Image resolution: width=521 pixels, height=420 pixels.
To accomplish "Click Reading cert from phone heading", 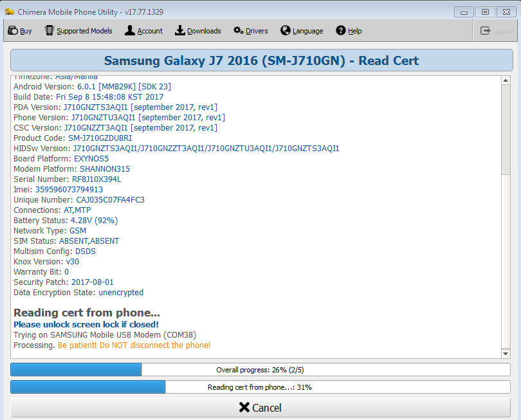I will pos(87,313).
